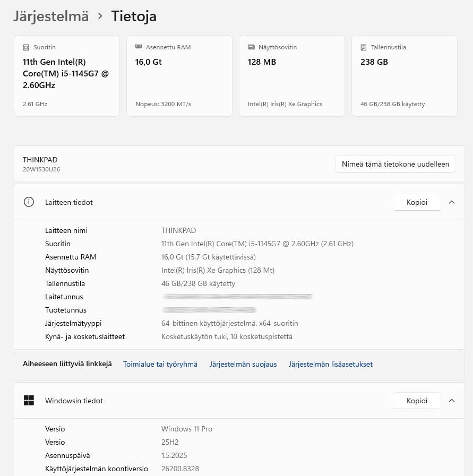Click the RAM icon in Asennettu RAM card
The width and height of the screenshot is (473, 476).
(139, 47)
